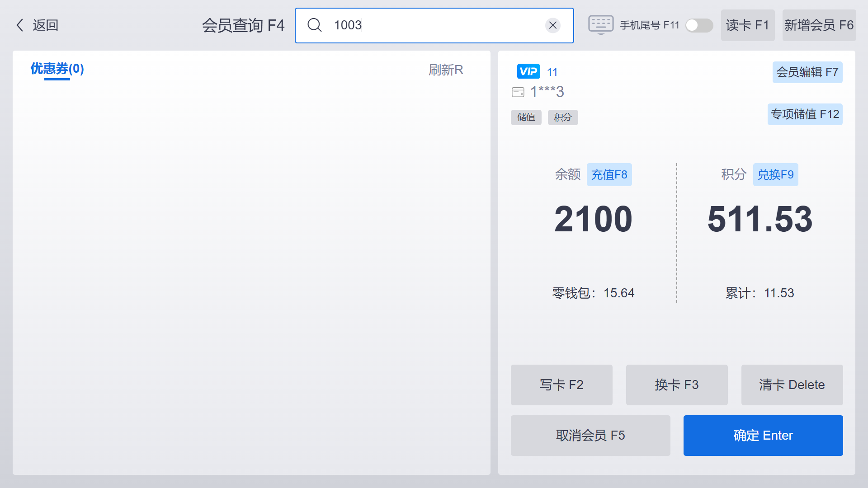Click the 取消会员 F5 button
The height and width of the screenshot is (488, 868).
(590, 436)
